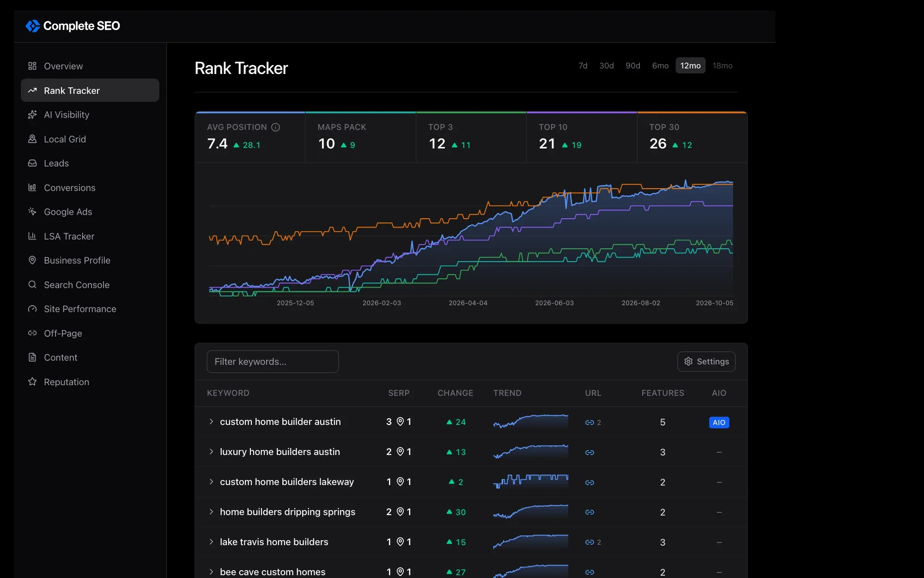Screen dimensions: 924x578
Task: Expand the home builders dripping springs row
Action: point(211,512)
